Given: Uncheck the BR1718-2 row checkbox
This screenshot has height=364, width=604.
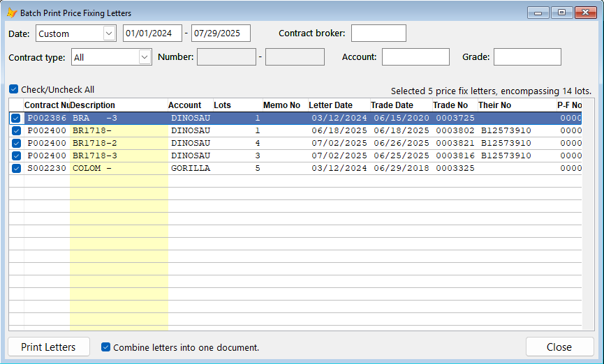Looking at the screenshot, I should [16, 143].
